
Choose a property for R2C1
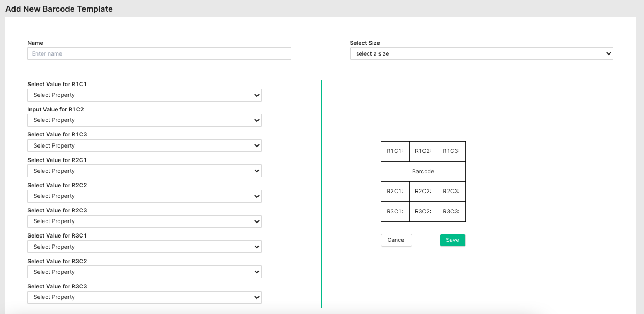tap(145, 171)
